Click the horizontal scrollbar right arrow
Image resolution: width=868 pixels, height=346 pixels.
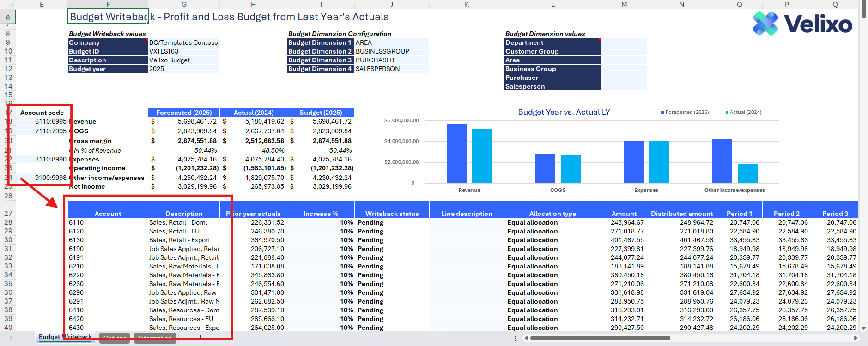(x=856, y=338)
